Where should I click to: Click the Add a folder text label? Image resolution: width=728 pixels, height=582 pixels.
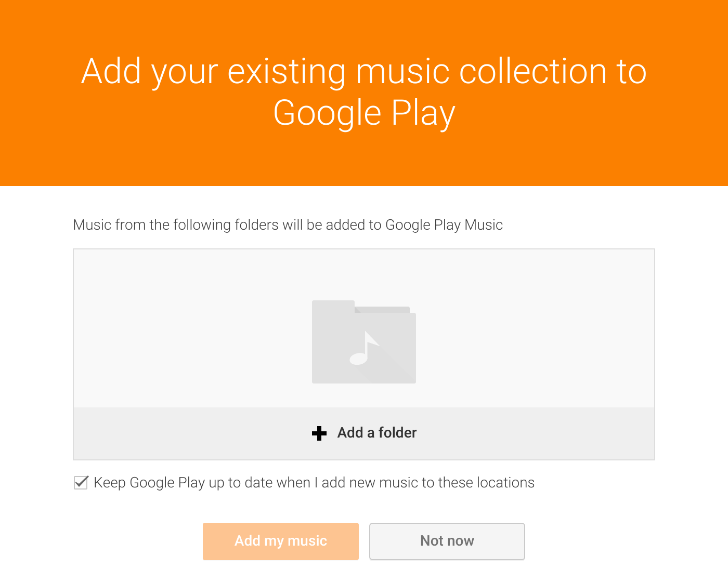coord(377,433)
